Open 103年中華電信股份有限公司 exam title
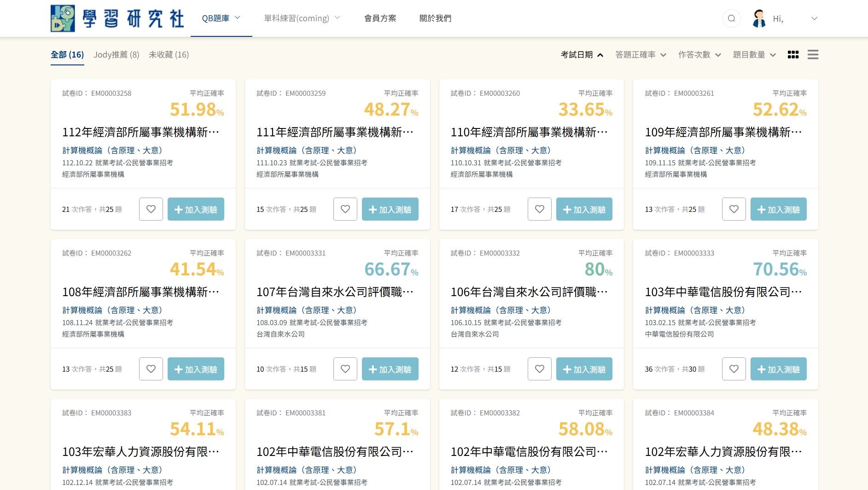The height and width of the screenshot is (490, 868). point(724,292)
